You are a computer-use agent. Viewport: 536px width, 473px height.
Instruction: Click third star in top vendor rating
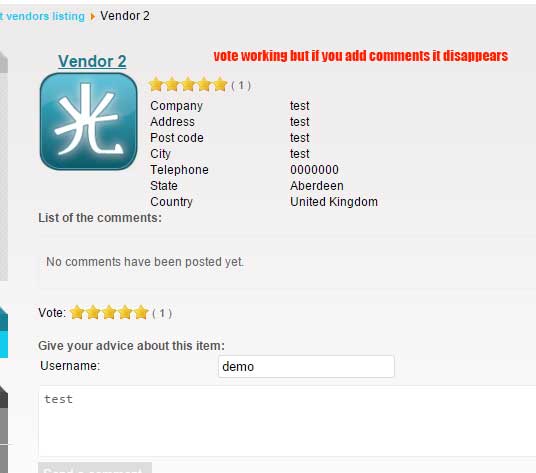pos(188,84)
